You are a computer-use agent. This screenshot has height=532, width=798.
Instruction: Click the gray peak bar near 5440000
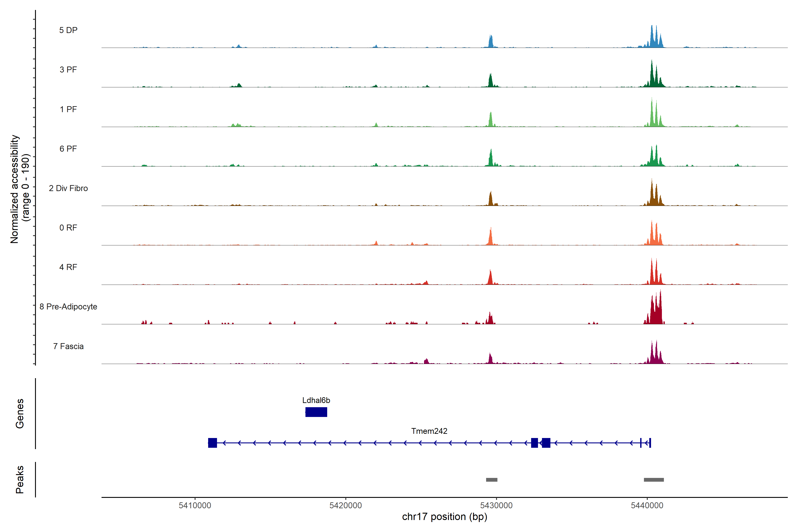653,480
